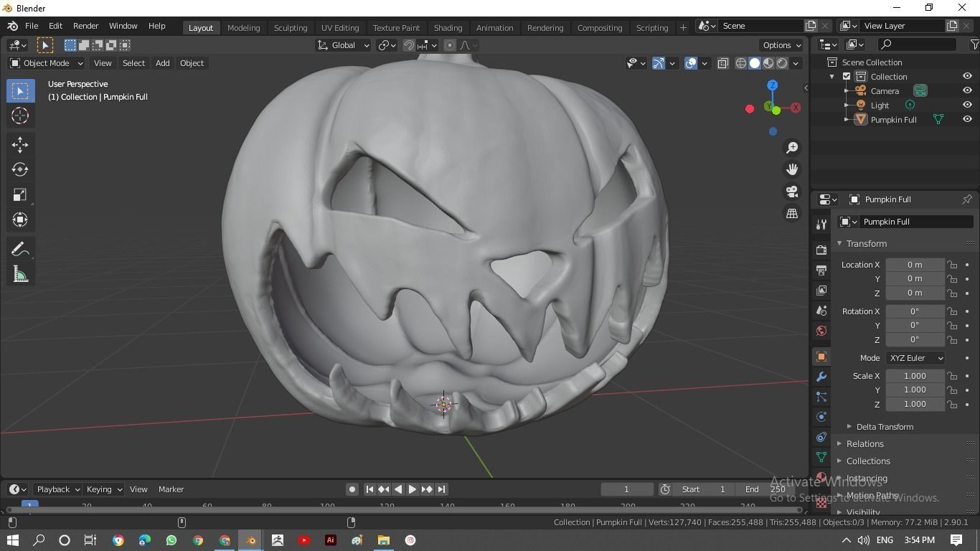
Task: Open the Options dropdown
Action: click(x=782, y=45)
